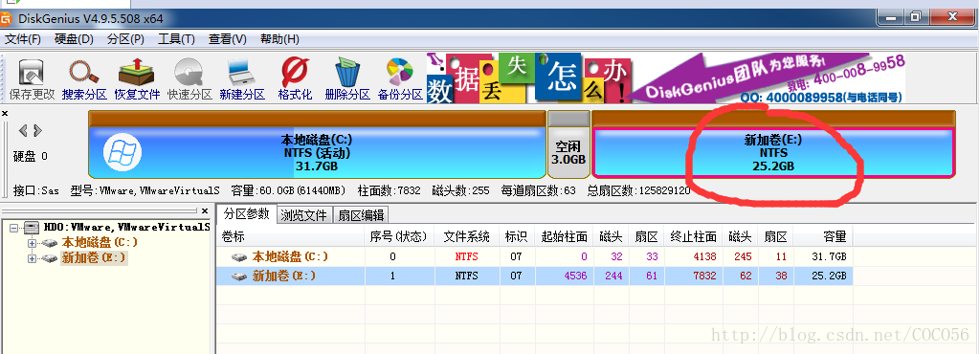Click the 终止柱面 column header
This screenshot has height=354, width=980.
click(694, 236)
